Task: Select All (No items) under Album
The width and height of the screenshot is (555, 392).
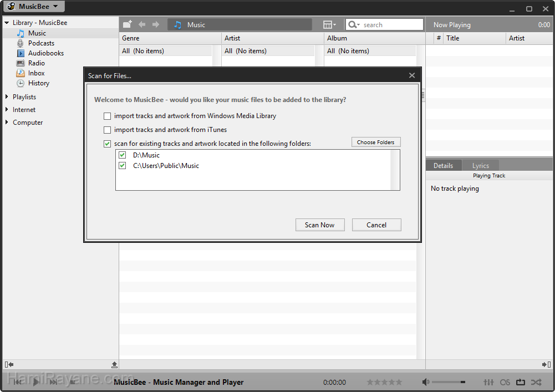Action: (x=370, y=51)
